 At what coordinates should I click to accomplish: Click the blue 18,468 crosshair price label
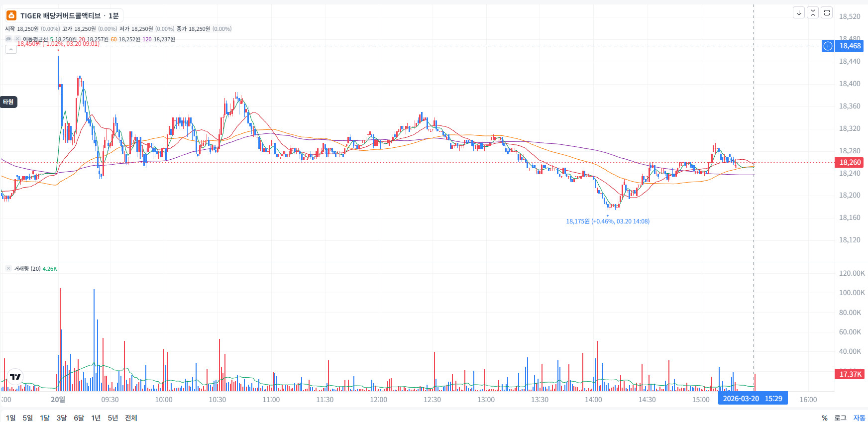850,46
